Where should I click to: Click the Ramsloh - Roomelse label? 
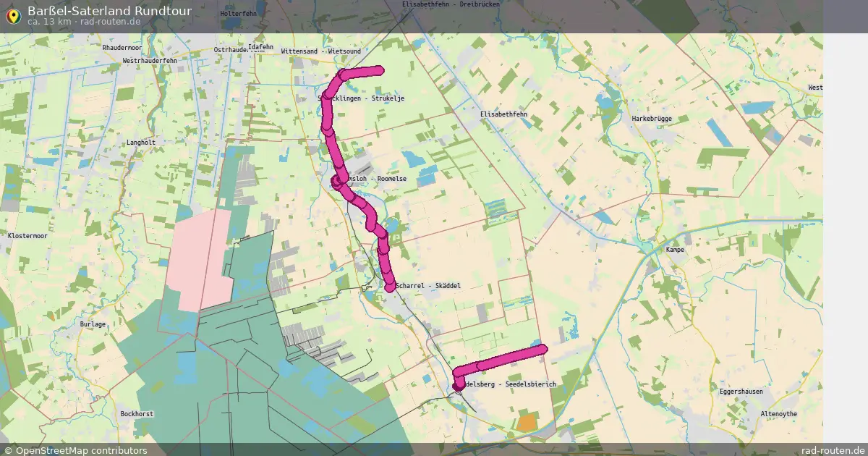click(x=375, y=178)
